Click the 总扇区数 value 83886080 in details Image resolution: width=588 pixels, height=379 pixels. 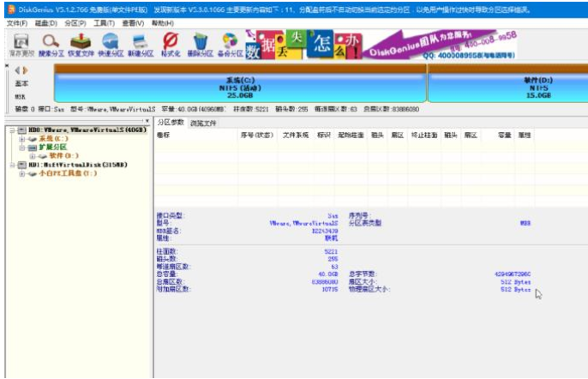click(x=325, y=281)
